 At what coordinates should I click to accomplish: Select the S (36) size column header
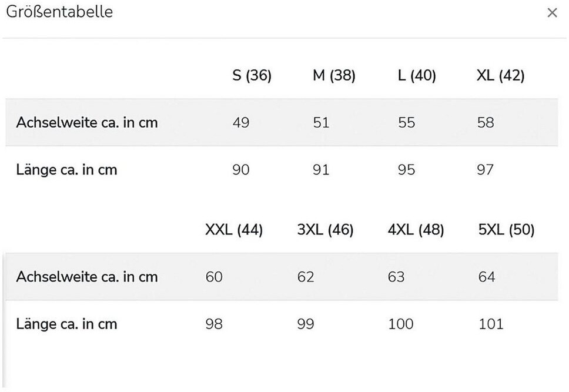[x=252, y=76]
